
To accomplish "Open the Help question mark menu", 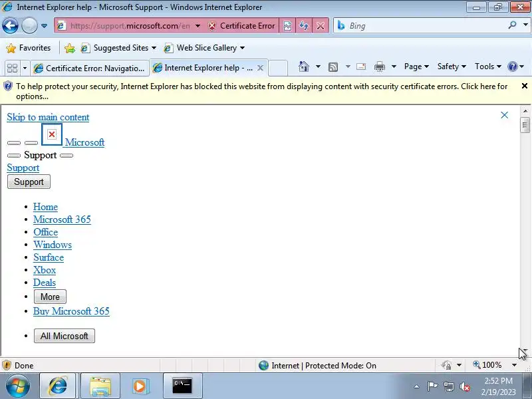I will [516, 66].
